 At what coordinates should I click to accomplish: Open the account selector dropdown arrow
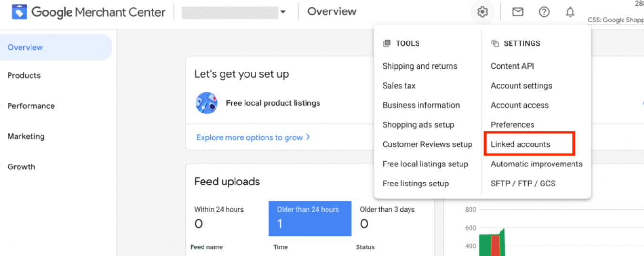coord(283,12)
